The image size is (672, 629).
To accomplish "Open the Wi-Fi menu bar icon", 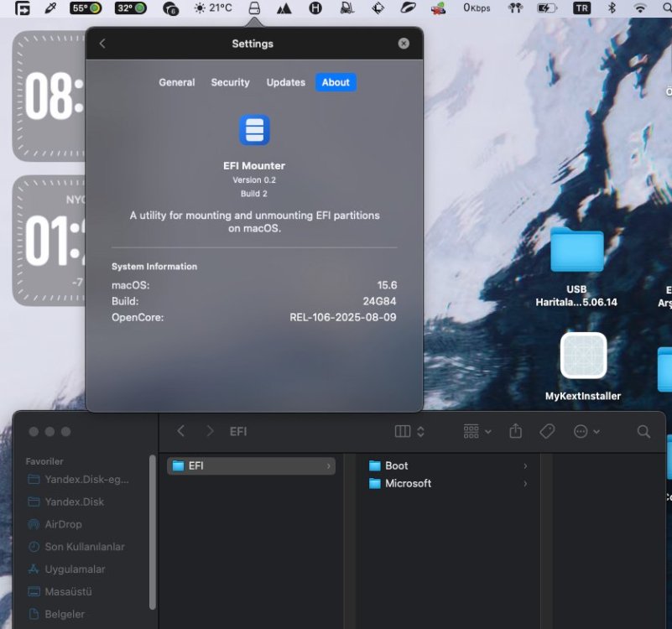I will tap(640, 8).
